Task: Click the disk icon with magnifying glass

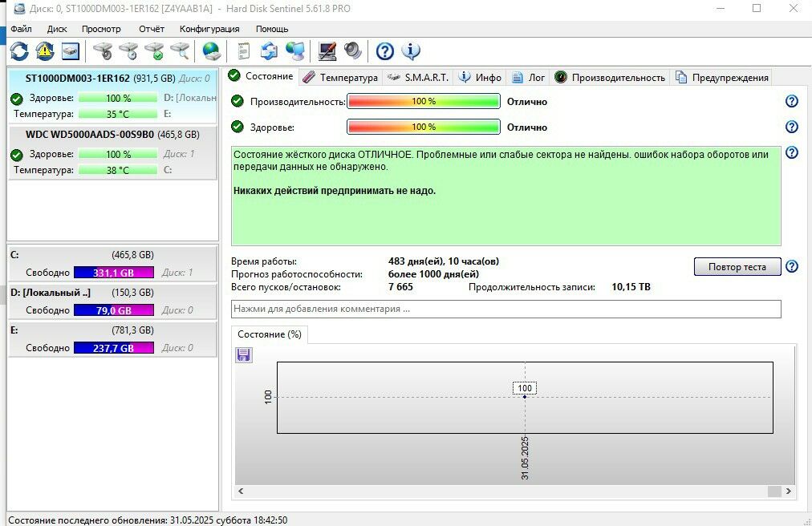Action: point(180,51)
